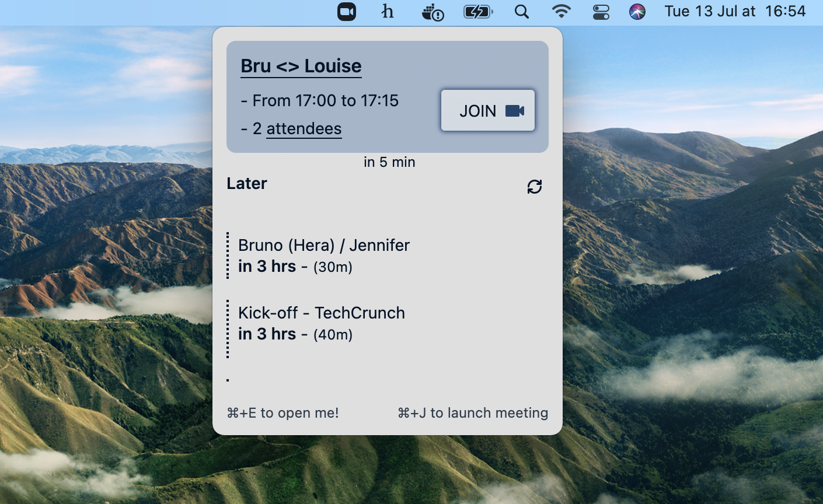The width and height of the screenshot is (823, 504).
Task: Click the 'h' menu bar app icon
Action: point(388,12)
